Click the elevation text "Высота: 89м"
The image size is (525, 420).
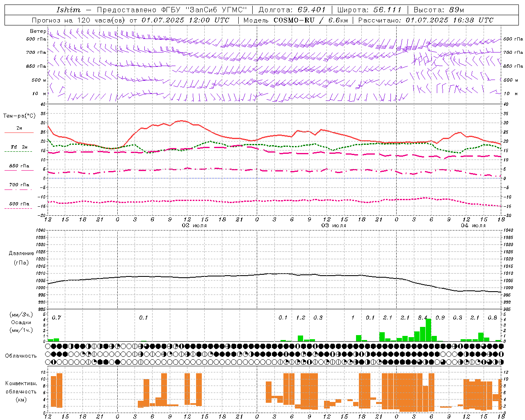tap(439, 10)
